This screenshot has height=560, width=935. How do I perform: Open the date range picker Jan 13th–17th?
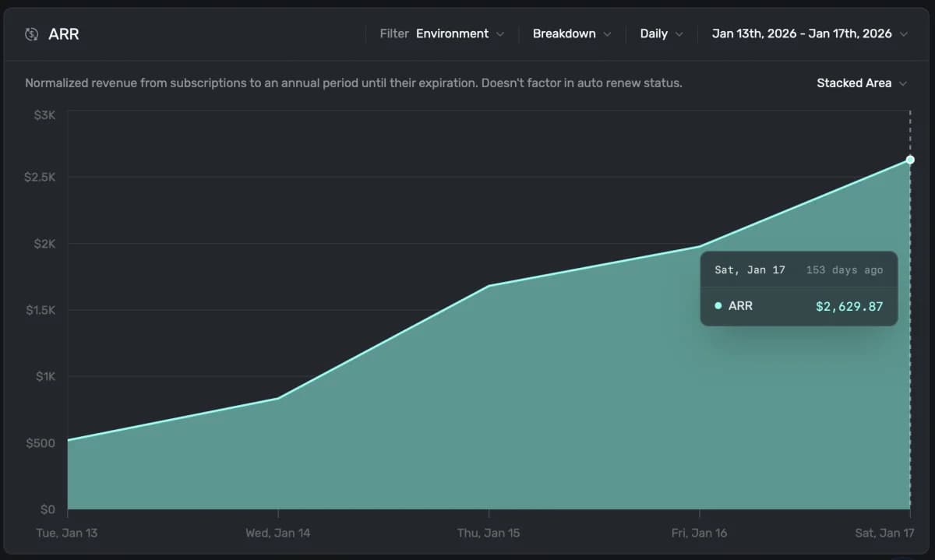810,34
